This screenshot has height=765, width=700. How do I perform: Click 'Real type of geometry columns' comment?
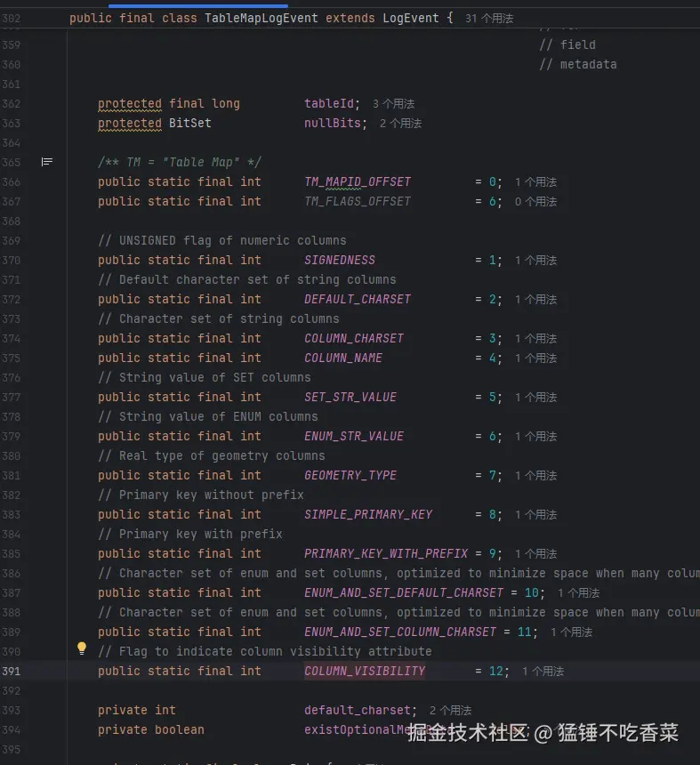tap(211, 455)
